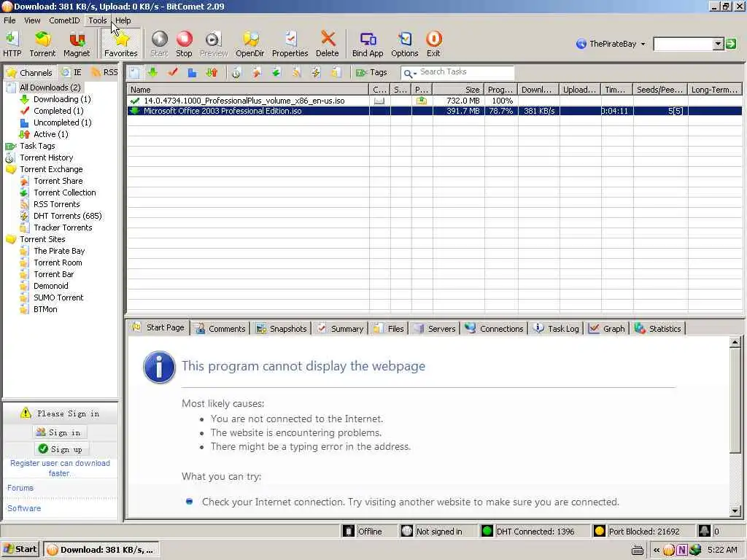Click the red Exit icon
Viewport: 747px width, 560px height.
coord(433,44)
